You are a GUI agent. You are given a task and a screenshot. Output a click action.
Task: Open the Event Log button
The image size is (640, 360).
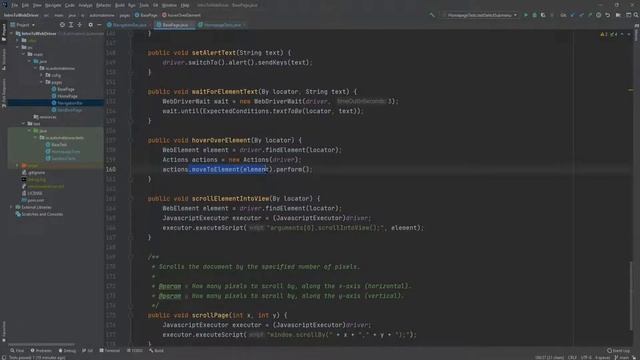click(619, 351)
